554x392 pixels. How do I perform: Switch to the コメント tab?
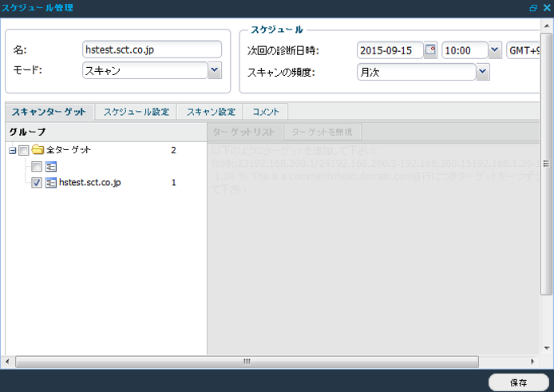[x=266, y=112]
